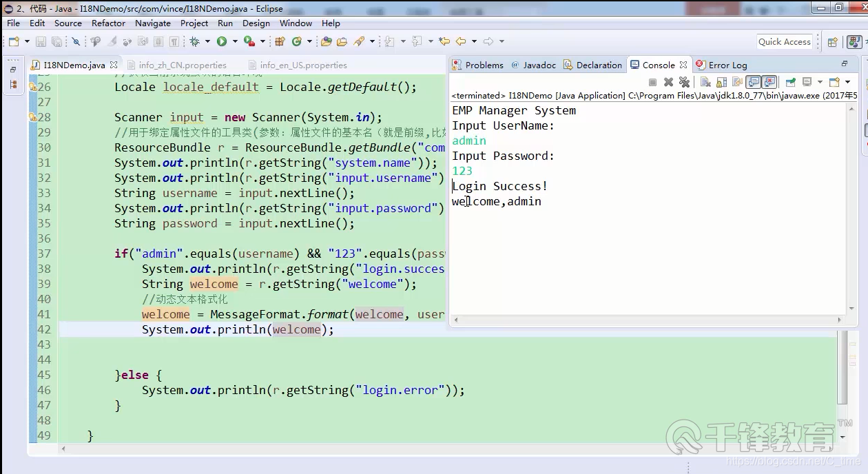Open the Source menu
Viewport: 868px width, 474px height.
[68, 23]
